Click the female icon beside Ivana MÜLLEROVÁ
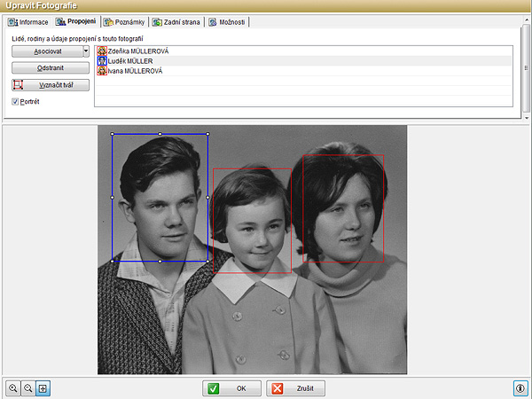Image resolution: width=532 pixels, height=399 pixels. [x=102, y=71]
